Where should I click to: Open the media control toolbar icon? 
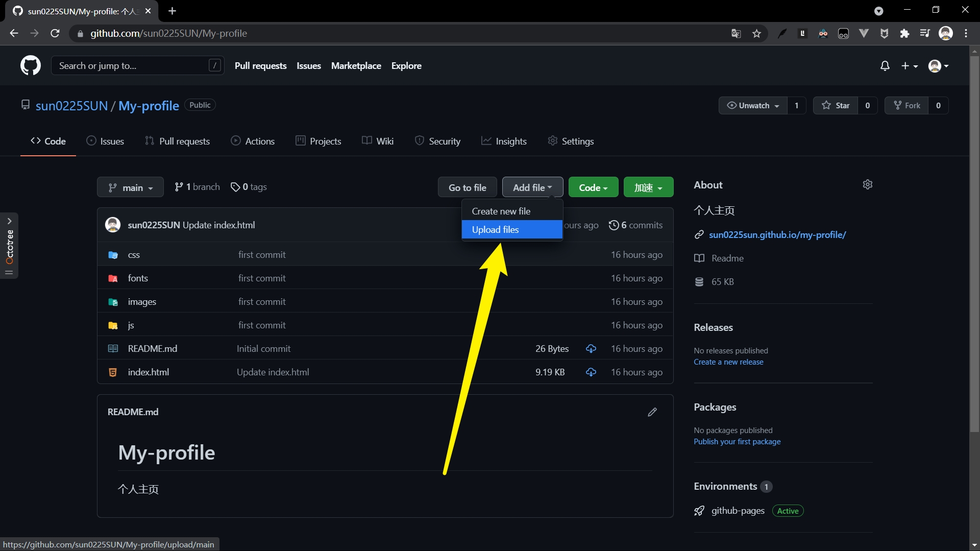point(925,33)
